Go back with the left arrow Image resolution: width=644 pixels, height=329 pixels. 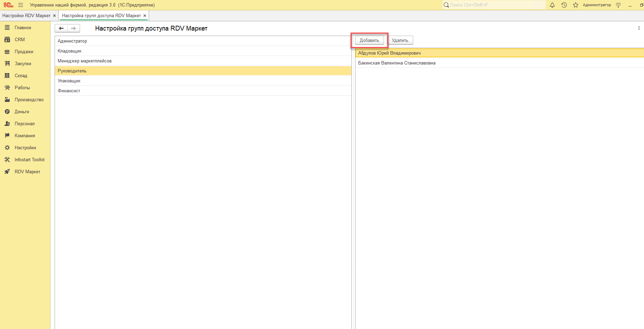[x=61, y=28]
